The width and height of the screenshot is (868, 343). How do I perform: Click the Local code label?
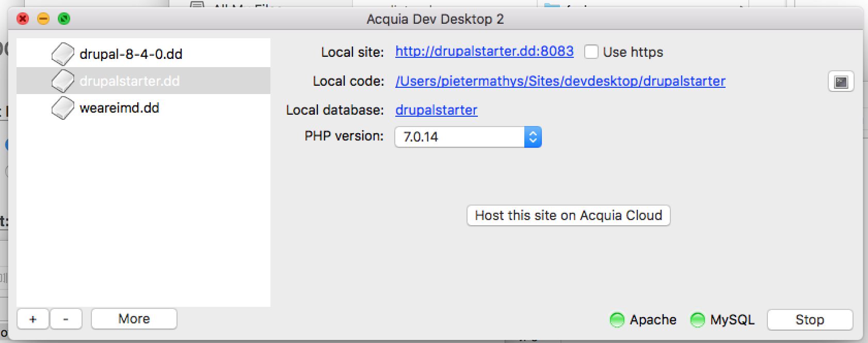click(x=348, y=82)
